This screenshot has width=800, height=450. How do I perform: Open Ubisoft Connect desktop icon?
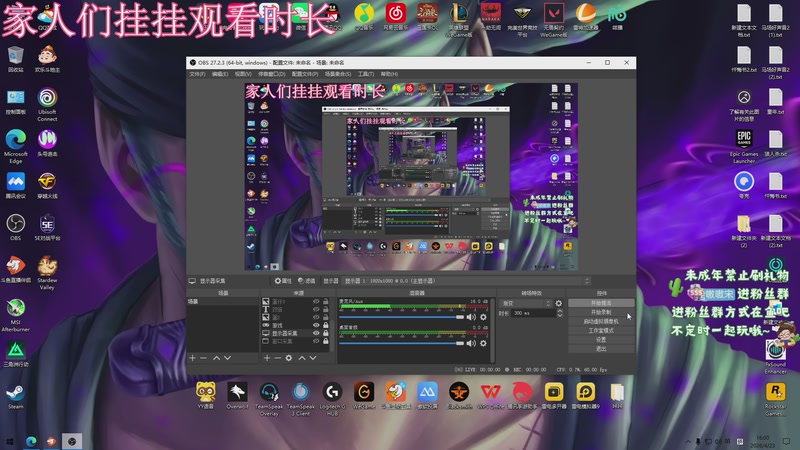pyautogui.click(x=47, y=104)
